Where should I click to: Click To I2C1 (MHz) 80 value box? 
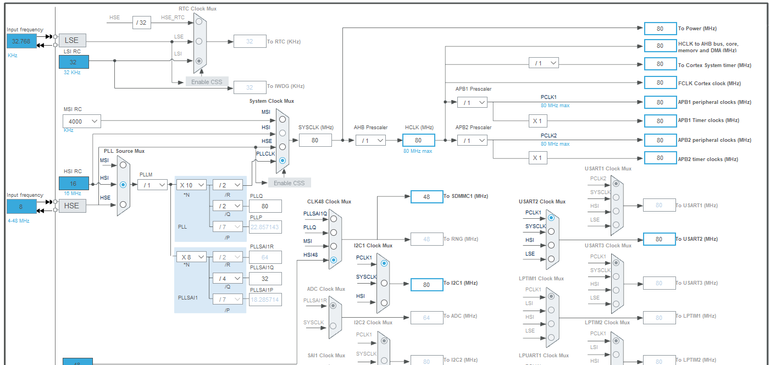[427, 284]
